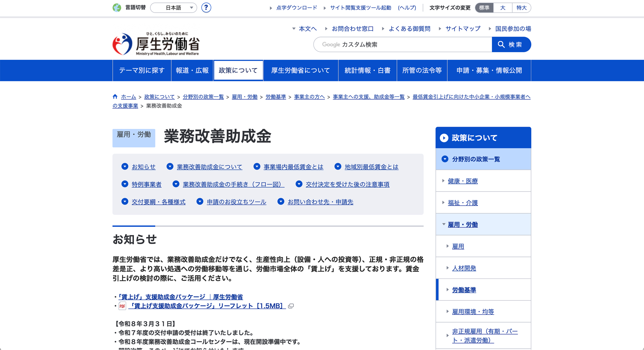This screenshot has height=350, width=644.
Task: Open the 特例事業者 anchor link
Action: point(147,184)
